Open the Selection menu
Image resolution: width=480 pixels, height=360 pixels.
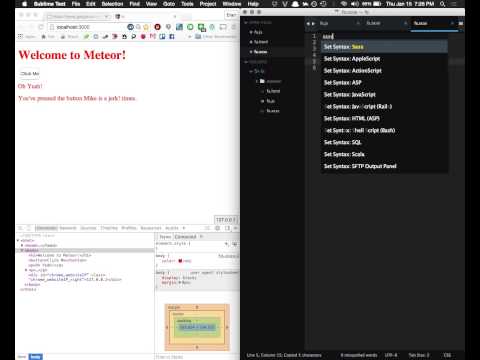coord(112,4)
